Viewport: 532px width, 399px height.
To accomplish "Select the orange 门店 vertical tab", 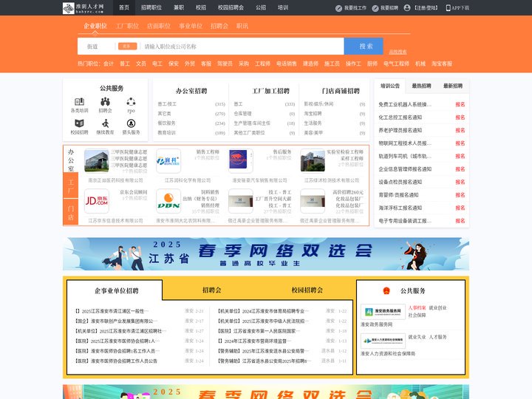I will (71, 212).
